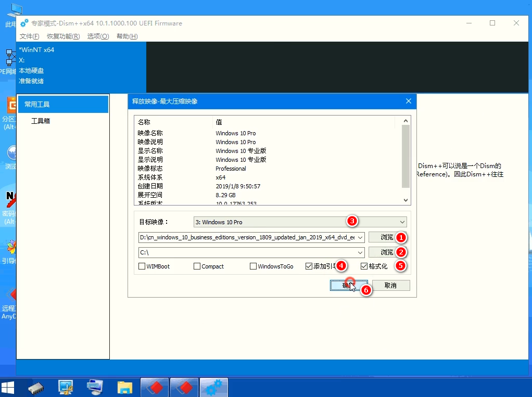The width and height of the screenshot is (532, 397).
Task: Click the keyboard monitor taskbar icon
Action: pyautogui.click(x=95, y=388)
